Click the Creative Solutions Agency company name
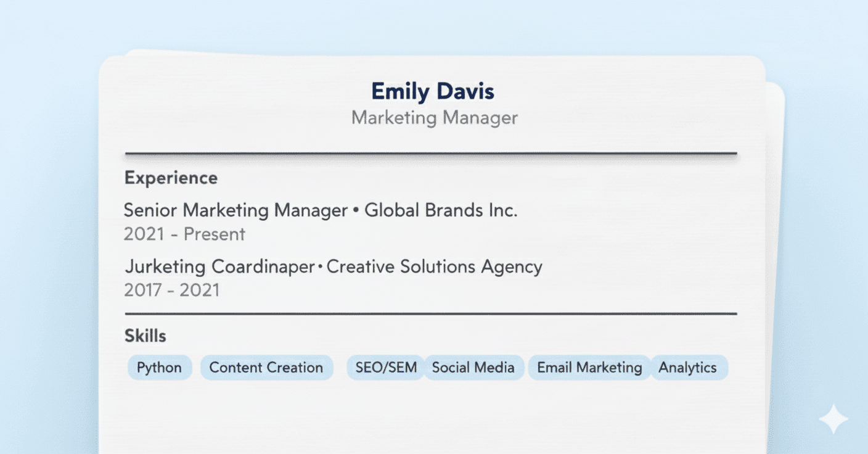Viewport: 868px width, 454px height. 435,267
